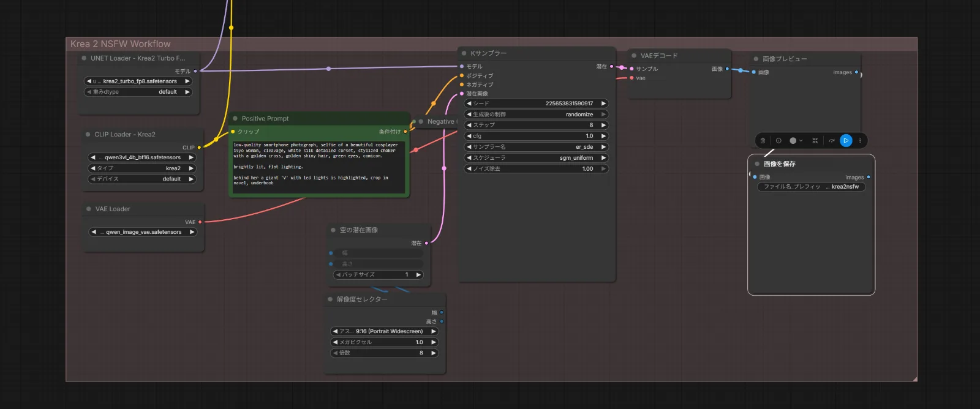Image resolution: width=980 pixels, height=409 pixels.
Task: Delete the selected node with trash icon
Action: pyautogui.click(x=763, y=141)
